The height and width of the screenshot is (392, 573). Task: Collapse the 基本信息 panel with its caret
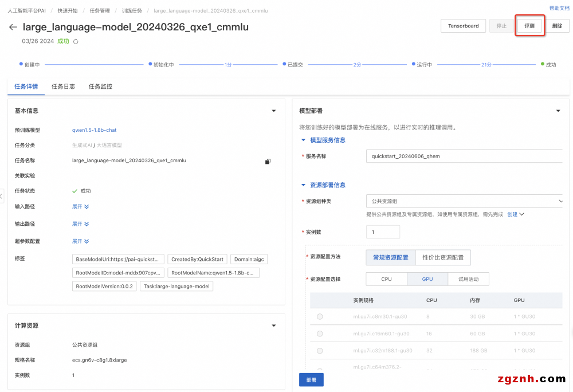[x=273, y=111]
